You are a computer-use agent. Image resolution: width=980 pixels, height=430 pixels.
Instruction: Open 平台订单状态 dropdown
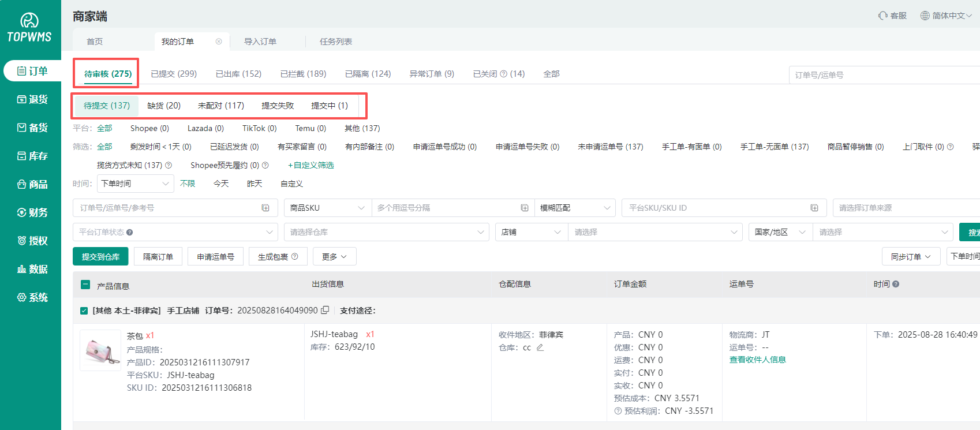tap(175, 232)
